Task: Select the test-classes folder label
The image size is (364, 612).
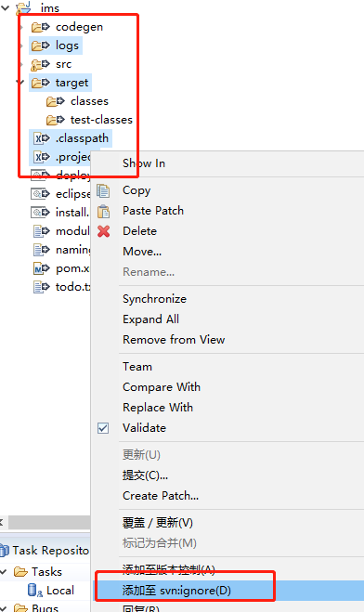Action: (x=101, y=120)
